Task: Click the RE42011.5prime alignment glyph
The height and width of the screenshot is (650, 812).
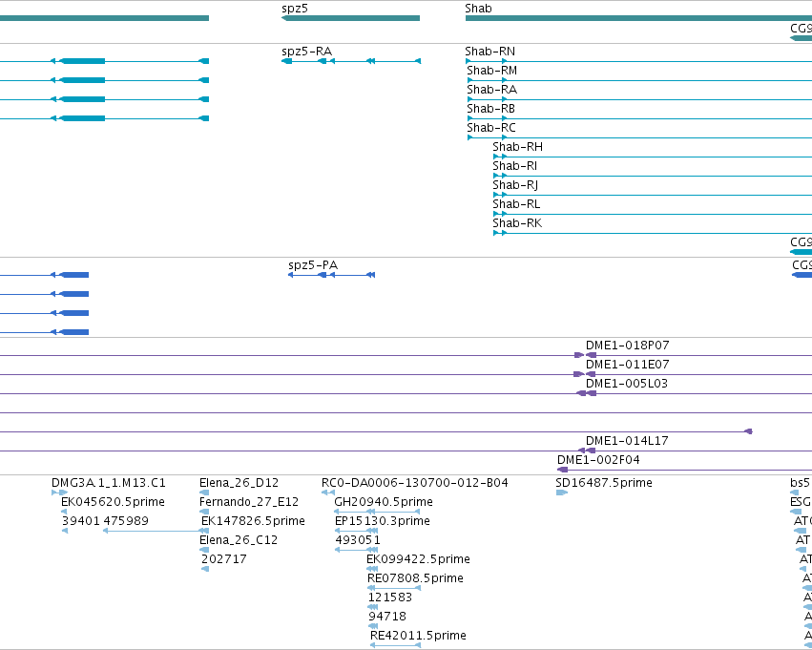Action: point(395,645)
